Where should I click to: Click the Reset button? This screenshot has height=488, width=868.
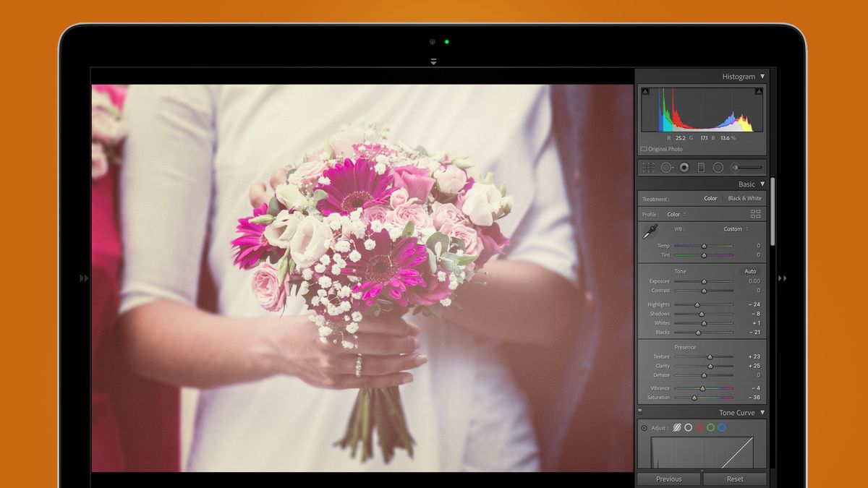(x=736, y=479)
